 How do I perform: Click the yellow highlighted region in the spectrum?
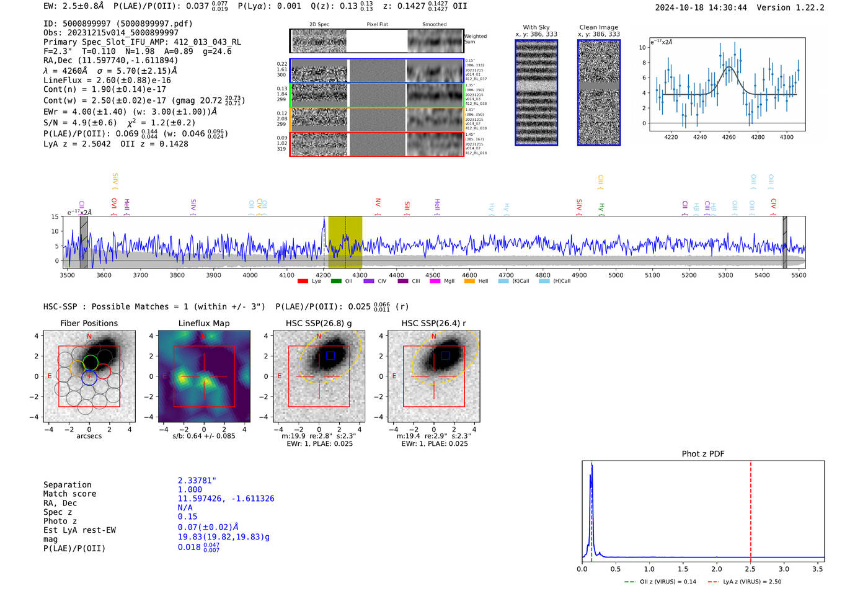345,242
